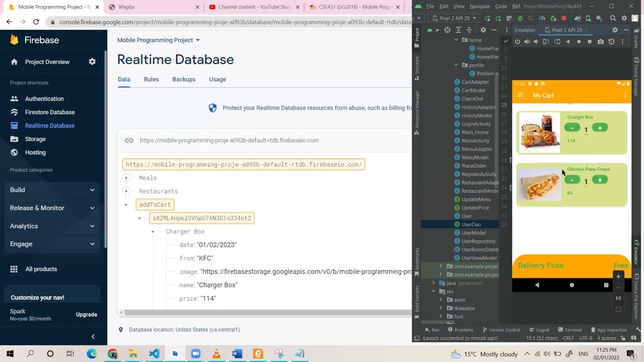The height and width of the screenshot is (362, 644).
Task: Switch to the Backups tab
Action: (184, 79)
